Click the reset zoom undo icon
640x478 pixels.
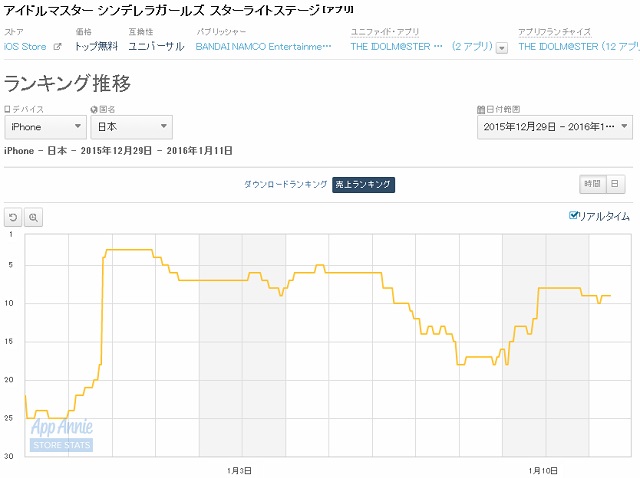13,217
